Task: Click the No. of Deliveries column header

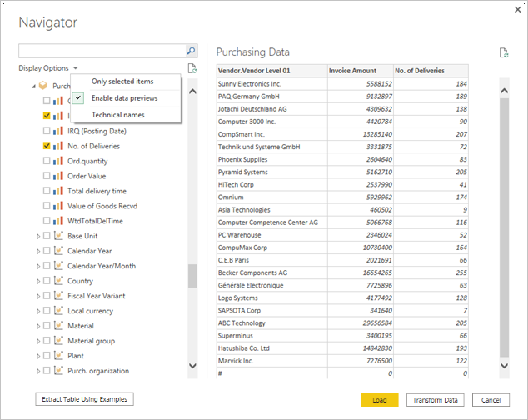Action: [x=431, y=71]
